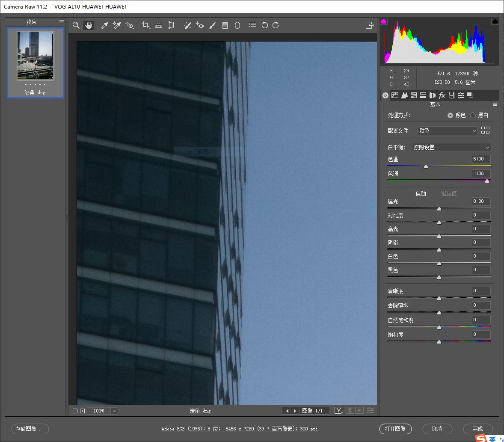Select the 暗角.dng filmstrip thumbnail

pos(36,56)
